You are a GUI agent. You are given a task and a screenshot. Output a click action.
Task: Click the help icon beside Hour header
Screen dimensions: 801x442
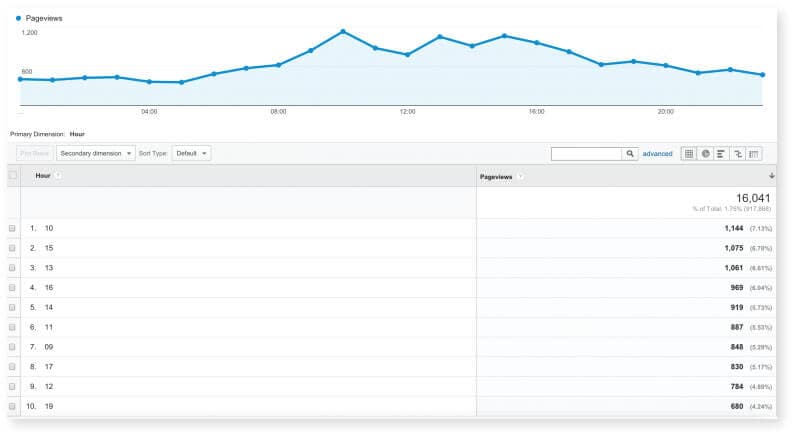pyautogui.click(x=58, y=176)
